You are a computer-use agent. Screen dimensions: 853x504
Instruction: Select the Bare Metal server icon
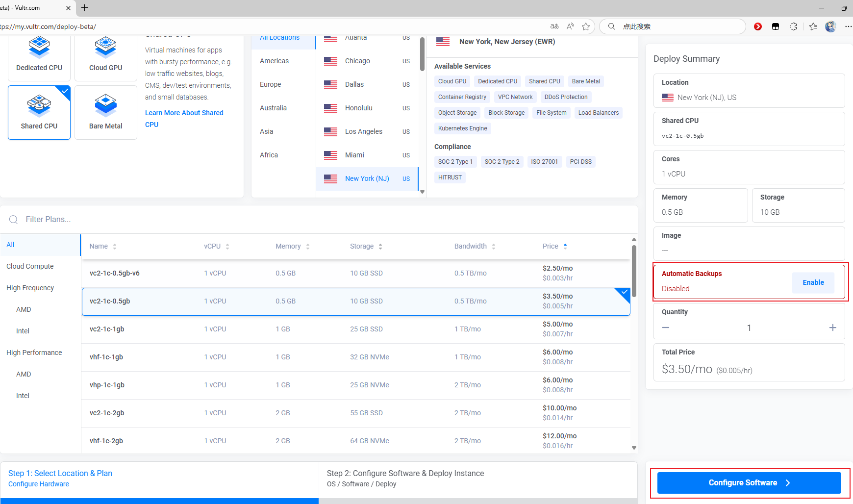point(105,104)
